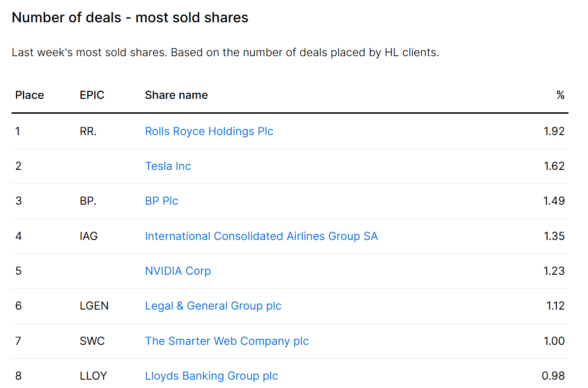
Task: Open Legal & General Group plc link
Action: tap(213, 306)
